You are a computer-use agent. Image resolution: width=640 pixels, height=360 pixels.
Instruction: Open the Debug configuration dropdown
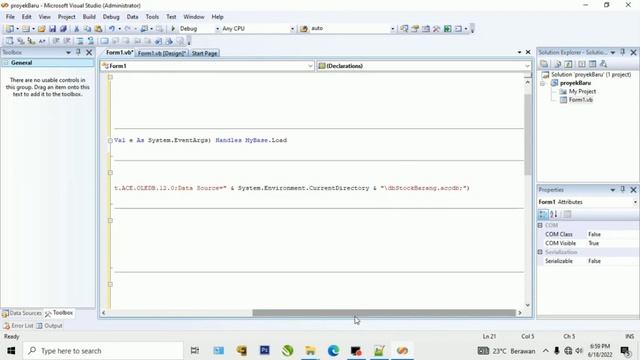pyautogui.click(x=217, y=29)
